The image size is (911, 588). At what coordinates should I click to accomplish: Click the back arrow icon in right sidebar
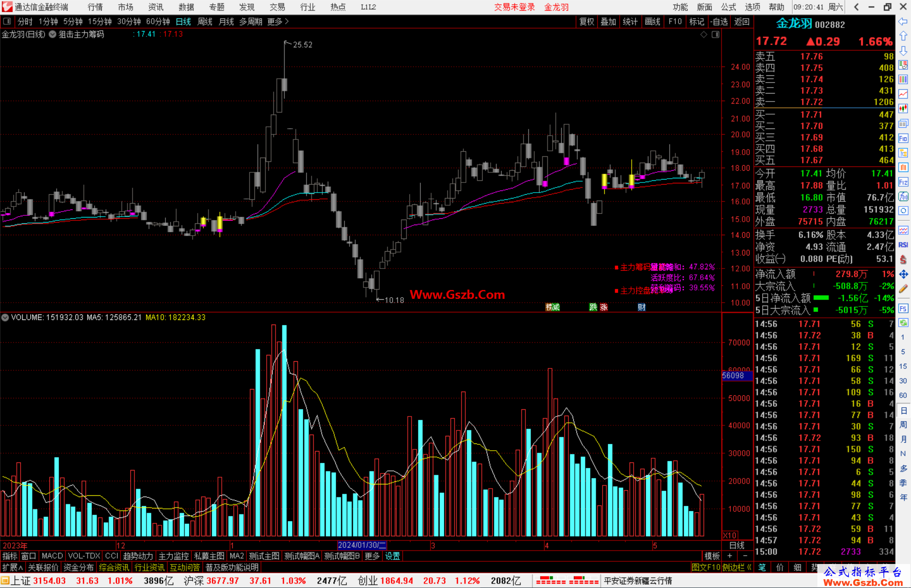pyautogui.click(x=903, y=21)
